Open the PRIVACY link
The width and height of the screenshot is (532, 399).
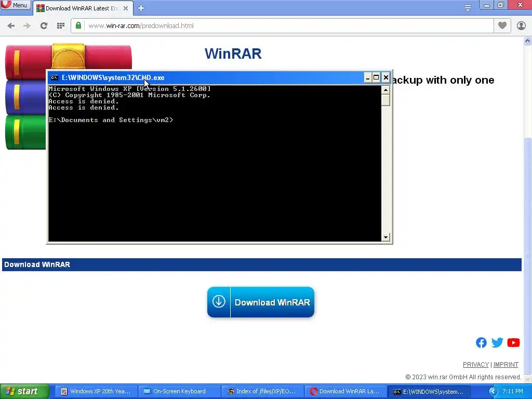(x=476, y=364)
